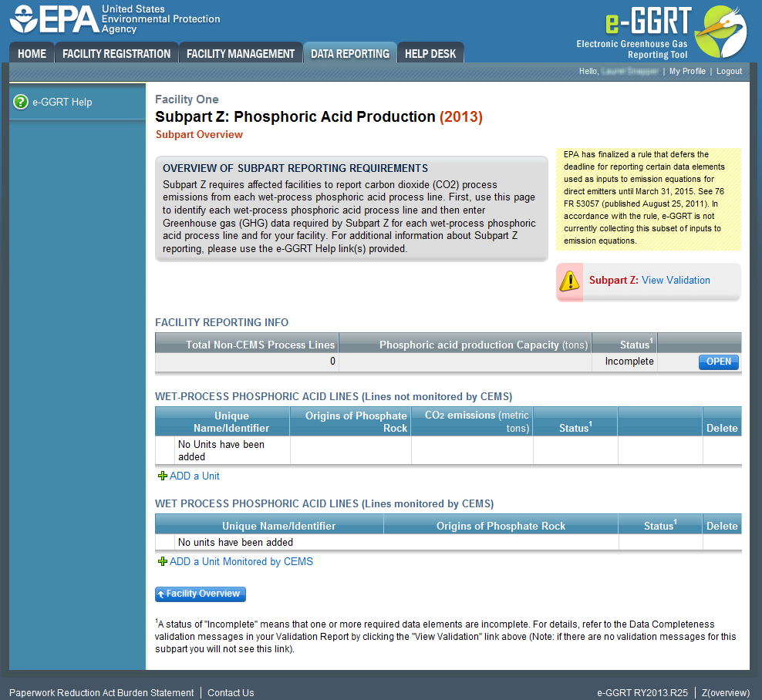Screen dimensions: 762x700
Task: Open the My Profile link
Action: (x=687, y=71)
